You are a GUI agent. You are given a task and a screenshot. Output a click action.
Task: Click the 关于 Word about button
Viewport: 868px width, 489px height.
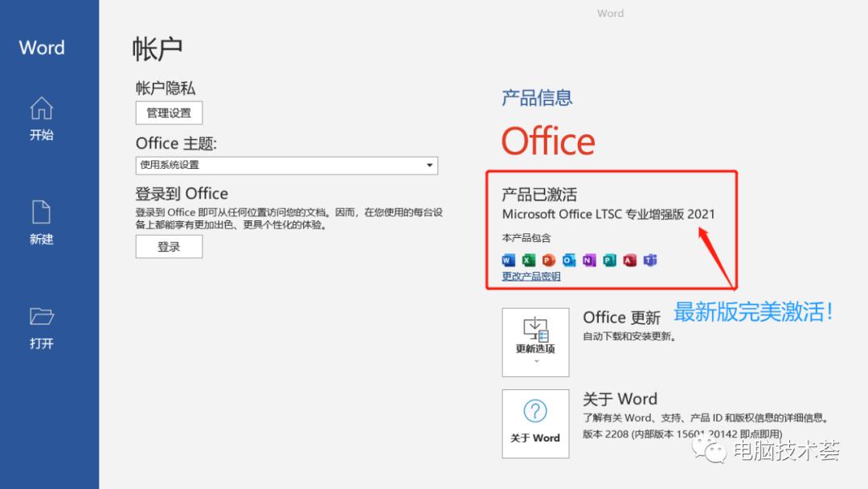[x=535, y=424]
